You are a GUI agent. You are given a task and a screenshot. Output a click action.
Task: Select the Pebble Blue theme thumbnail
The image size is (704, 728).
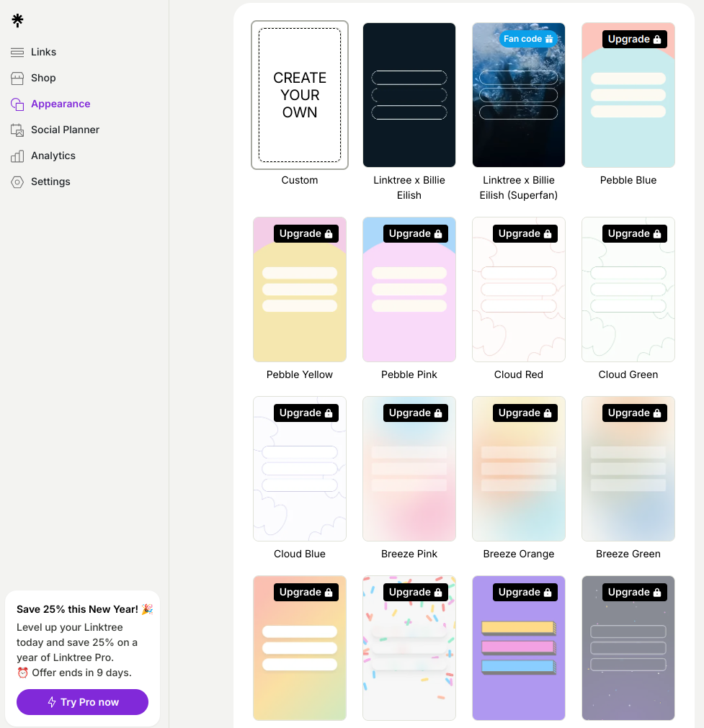pyautogui.click(x=628, y=95)
